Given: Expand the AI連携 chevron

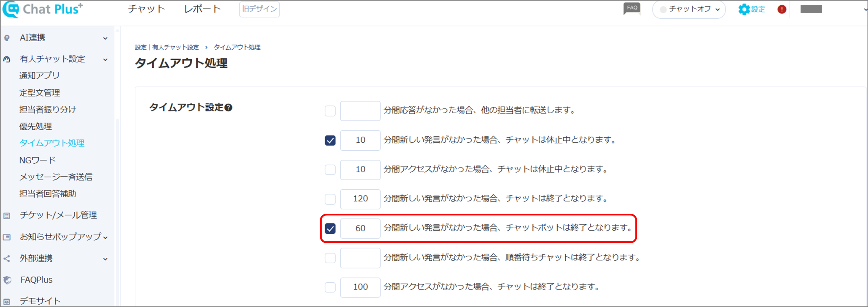Looking at the screenshot, I should (x=106, y=38).
